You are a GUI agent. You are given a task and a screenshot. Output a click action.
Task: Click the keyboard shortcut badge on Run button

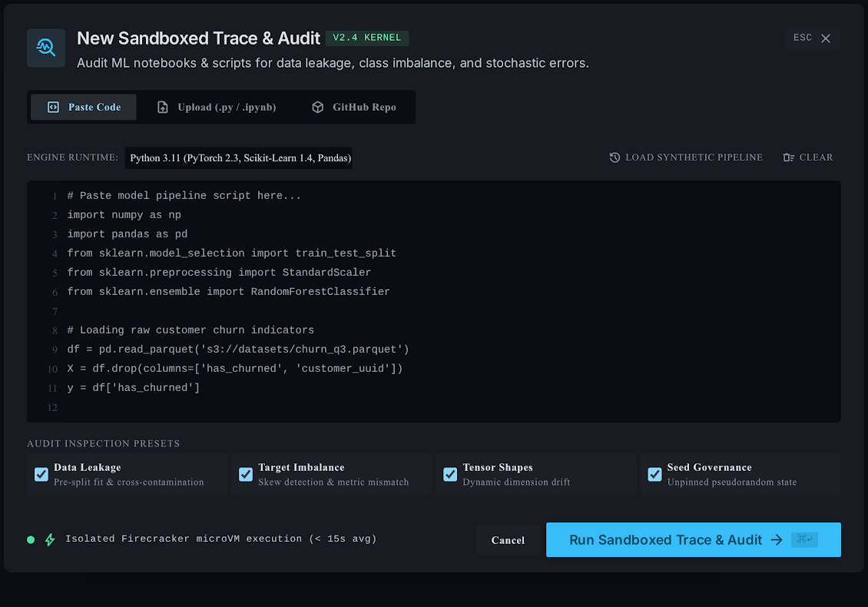pyautogui.click(x=804, y=539)
